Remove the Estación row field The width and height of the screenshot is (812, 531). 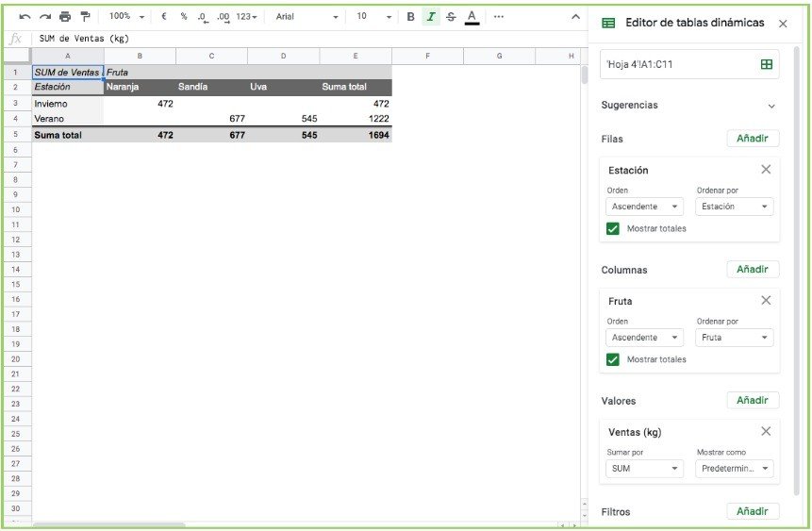point(766,170)
